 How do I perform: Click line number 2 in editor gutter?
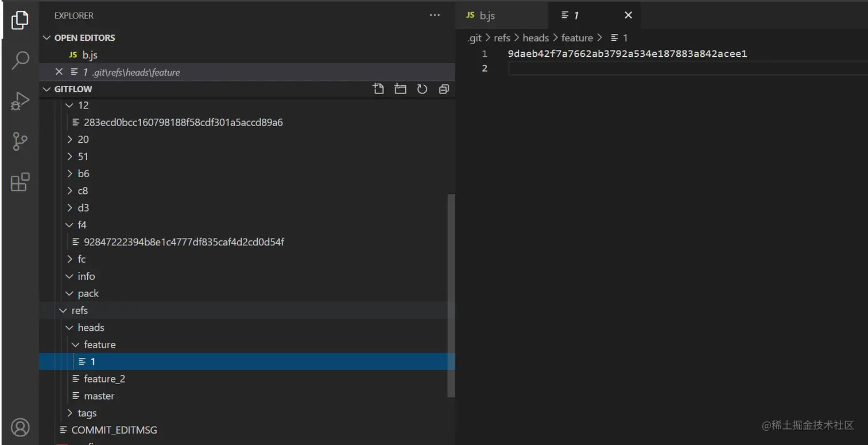coord(485,68)
